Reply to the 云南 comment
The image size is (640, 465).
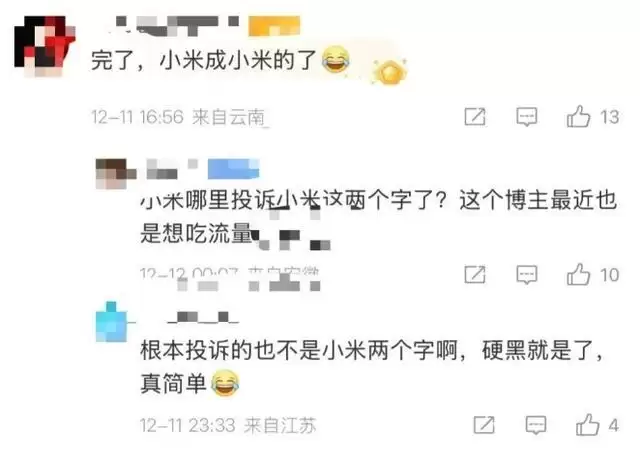(x=527, y=117)
